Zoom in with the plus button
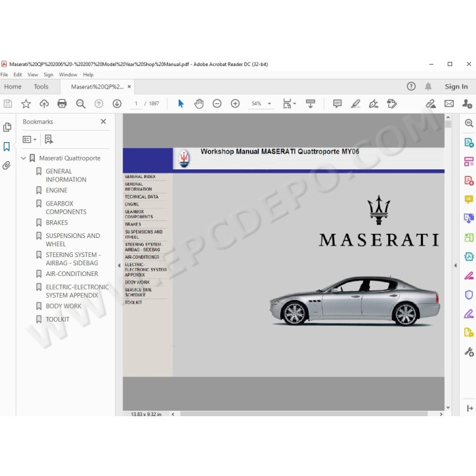This screenshot has height=476, width=476. (235, 104)
